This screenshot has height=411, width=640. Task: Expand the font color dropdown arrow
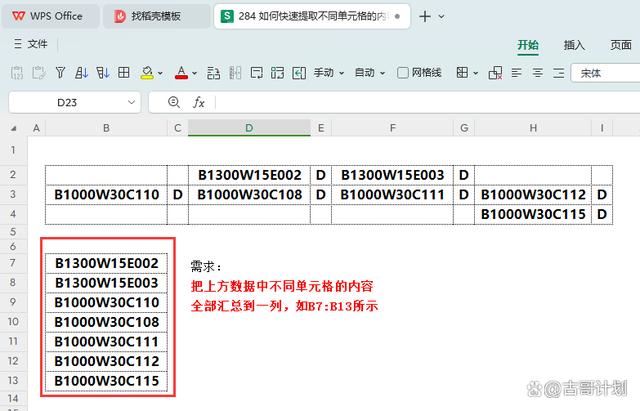coord(194,73)
